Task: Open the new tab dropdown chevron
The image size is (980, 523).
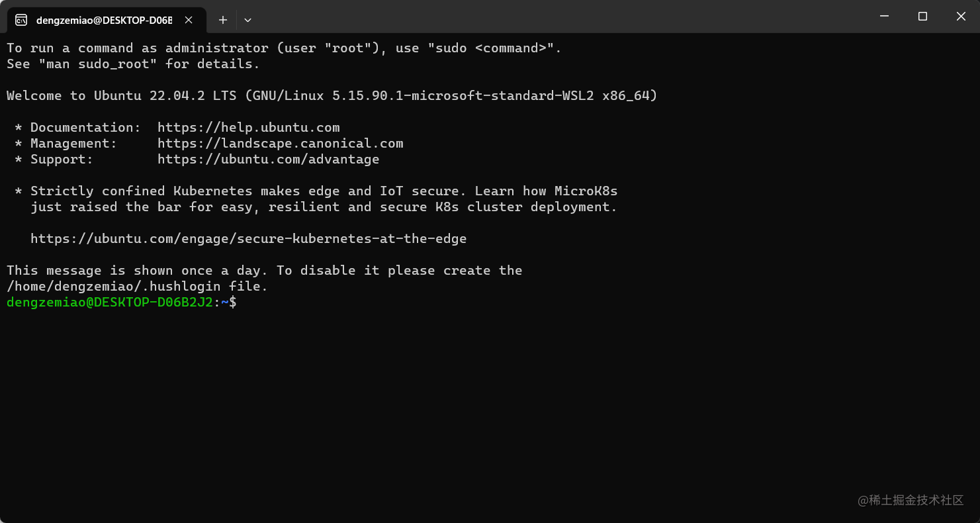Action: 247,21
